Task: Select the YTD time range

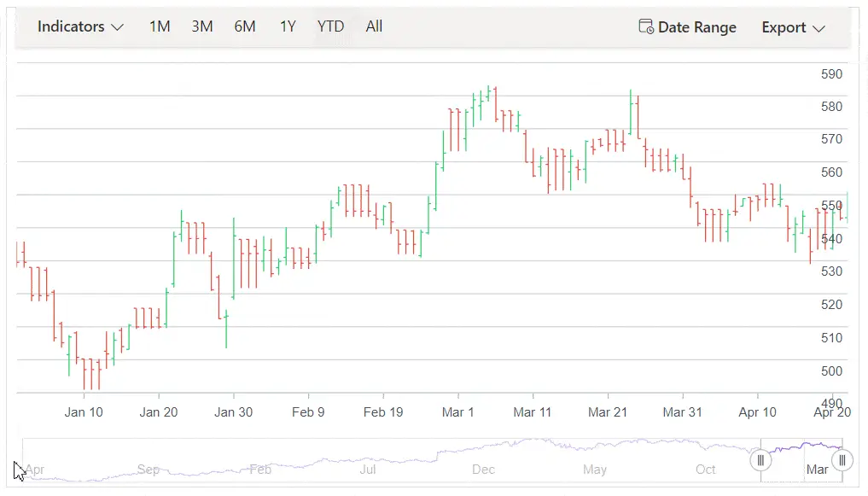Action: click(330, 26)
